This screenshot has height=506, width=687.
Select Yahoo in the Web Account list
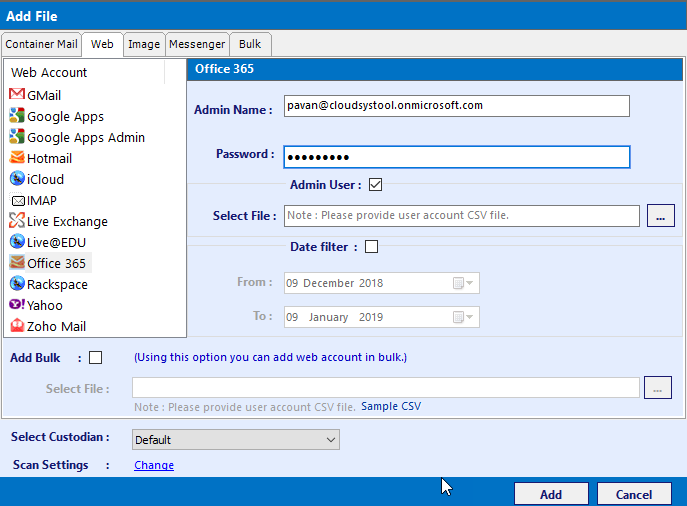point(45,305)
